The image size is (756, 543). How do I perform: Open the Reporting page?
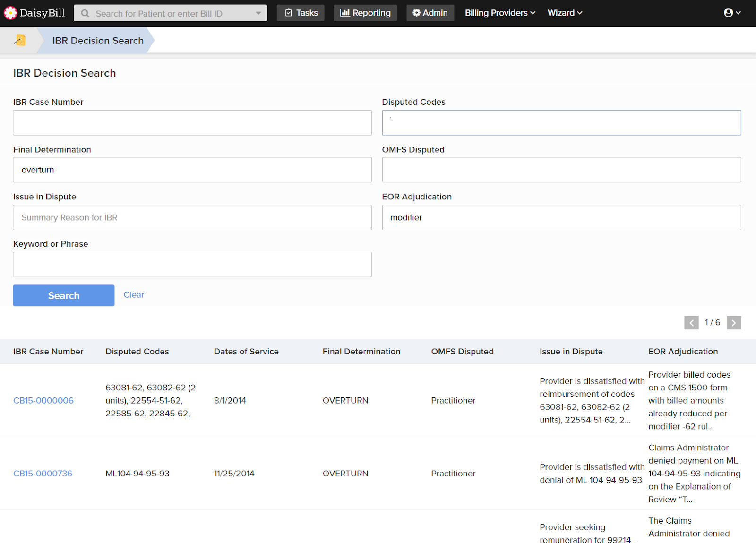[x=365, y=13]
